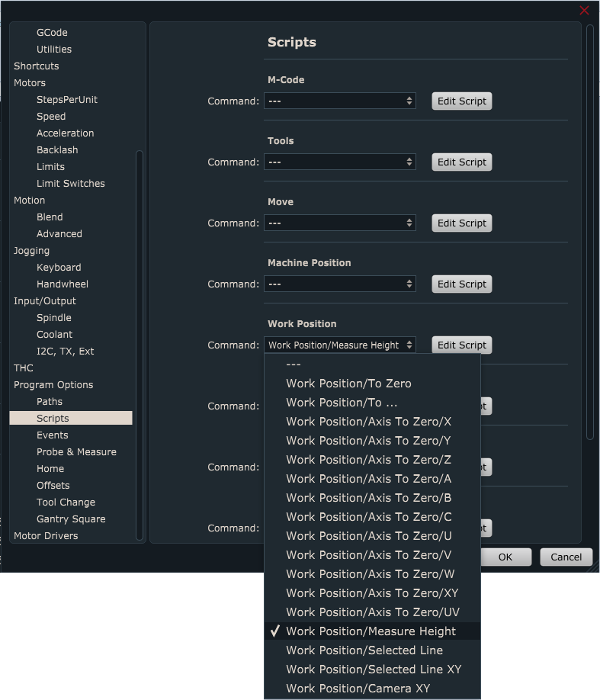Select the checked 'Work Position/Measure Height' item

(x=371, y=631)
